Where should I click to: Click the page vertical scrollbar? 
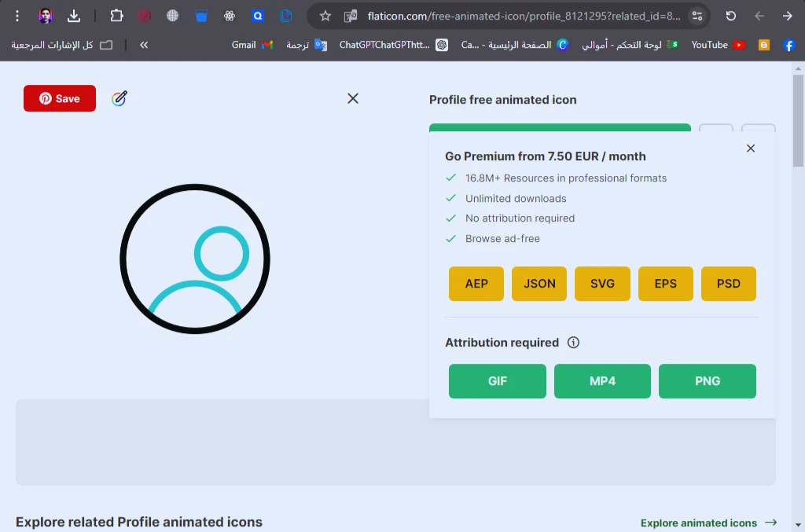(x=798, y=121)
